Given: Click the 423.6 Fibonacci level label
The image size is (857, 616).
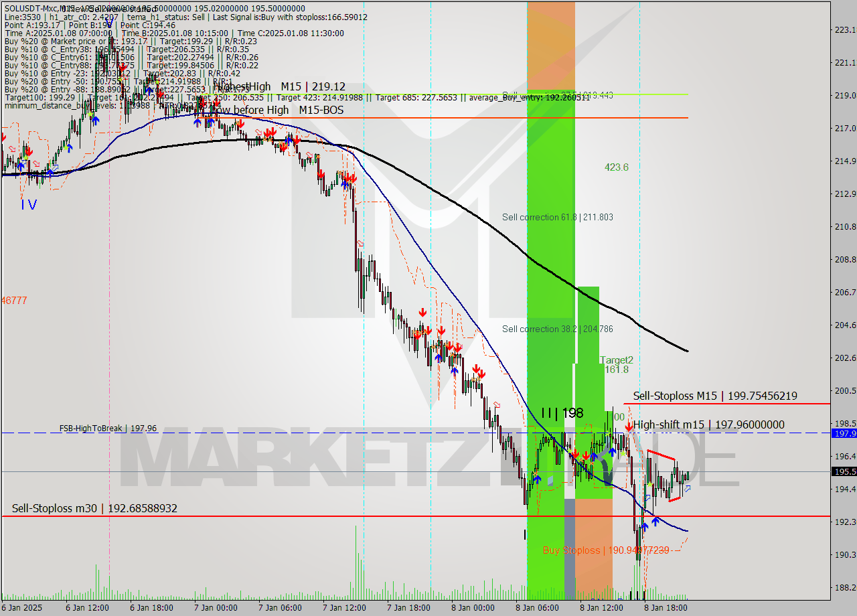Looking at the screenshot, I should (617, 167).
